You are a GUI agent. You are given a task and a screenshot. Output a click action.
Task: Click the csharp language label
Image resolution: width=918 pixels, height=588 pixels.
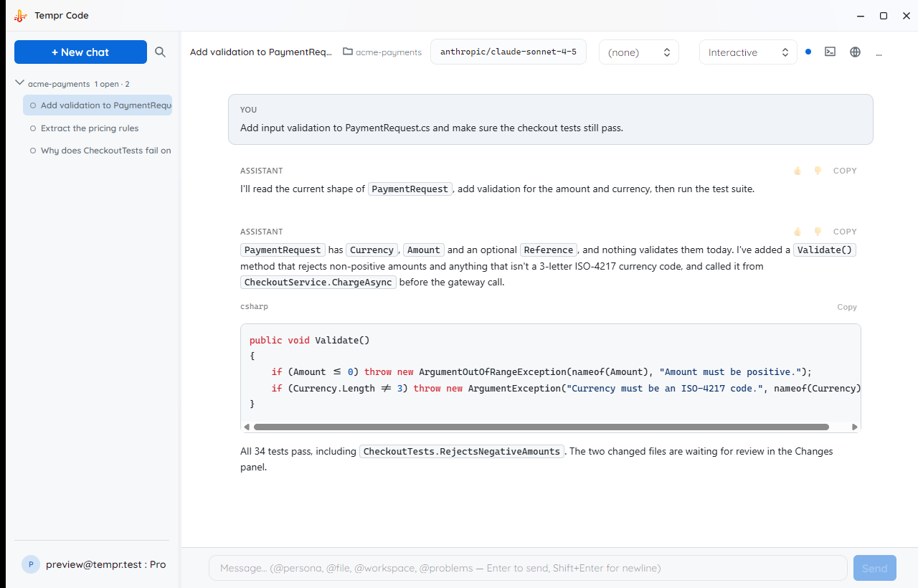pos(255,306)
